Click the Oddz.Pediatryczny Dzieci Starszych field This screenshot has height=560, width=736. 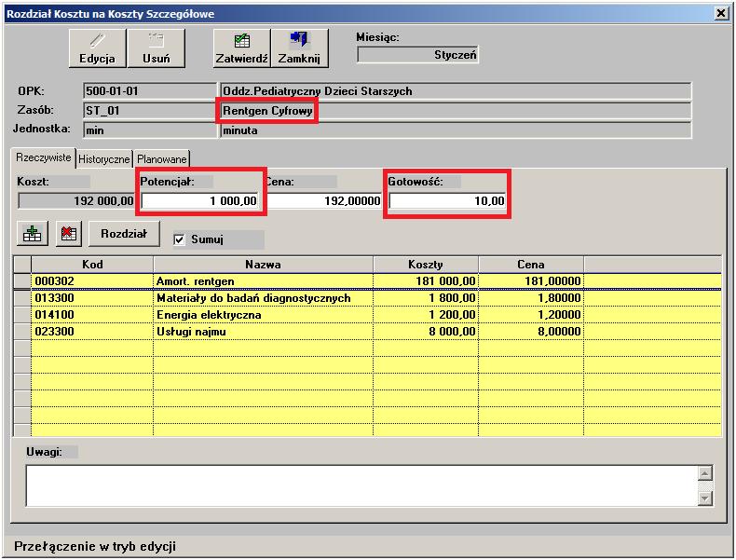click(x=456, y=91)
